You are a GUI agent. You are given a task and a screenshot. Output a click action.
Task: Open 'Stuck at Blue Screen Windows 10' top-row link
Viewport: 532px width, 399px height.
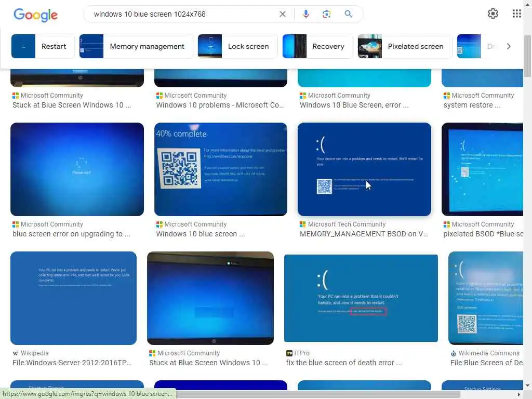pyautogui.click(x=72, y=105)
